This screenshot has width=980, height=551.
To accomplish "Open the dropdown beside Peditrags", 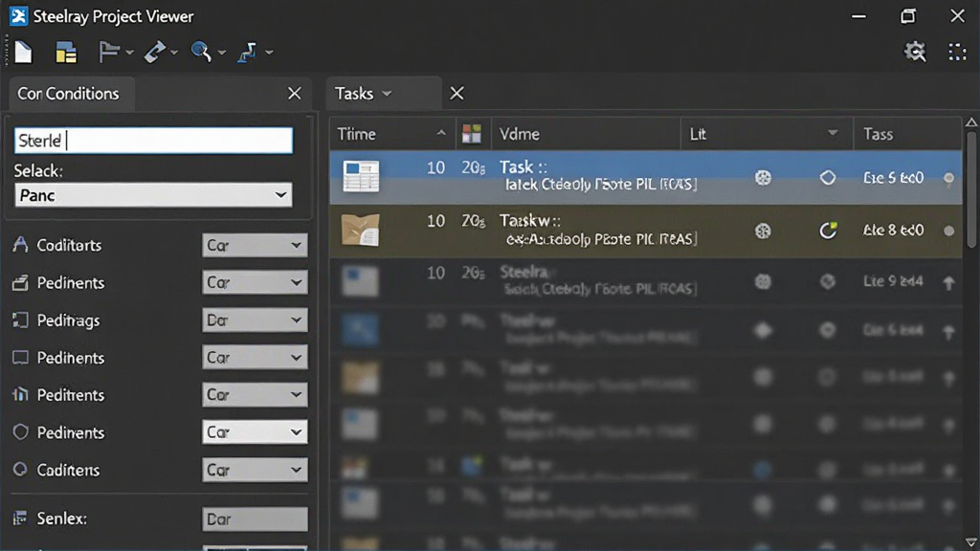I will pos(255,320).
